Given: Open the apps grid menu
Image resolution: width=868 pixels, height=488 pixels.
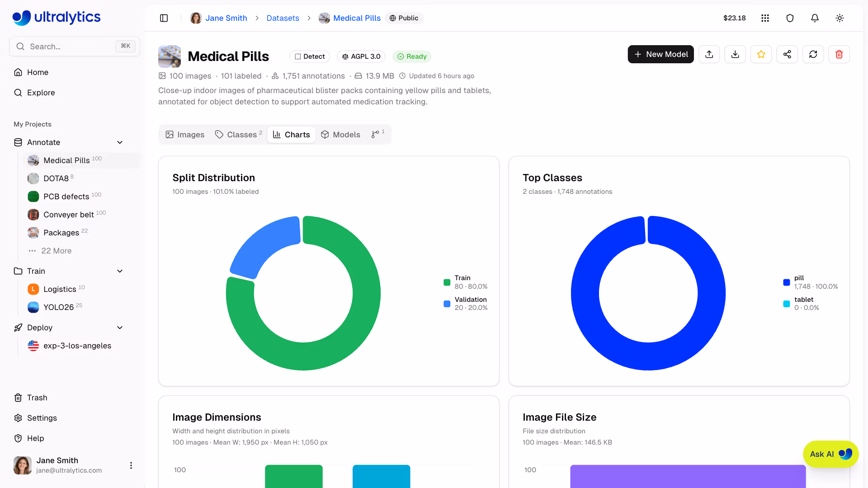Looking at the screenshot, I should (x=765, y=18).
